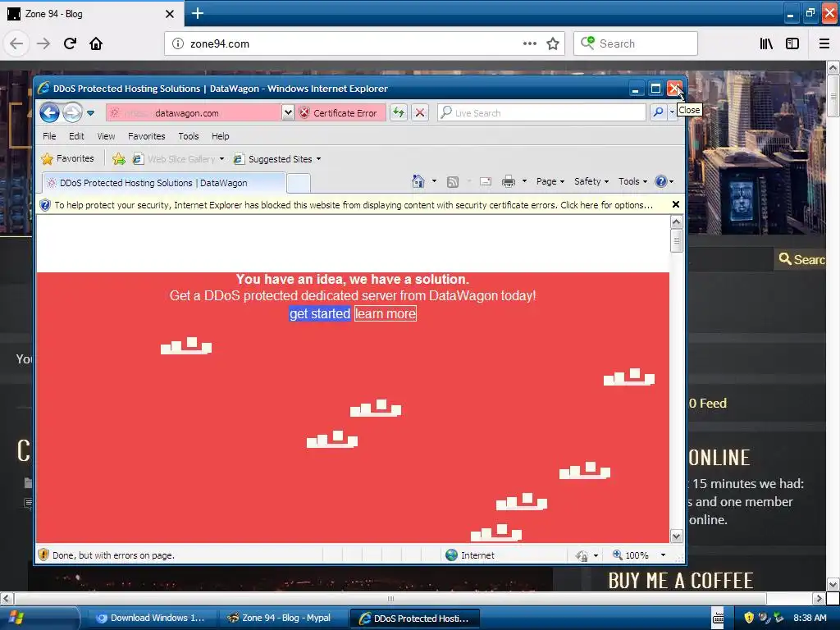Click Add to Favorites Bar icon

119,158
